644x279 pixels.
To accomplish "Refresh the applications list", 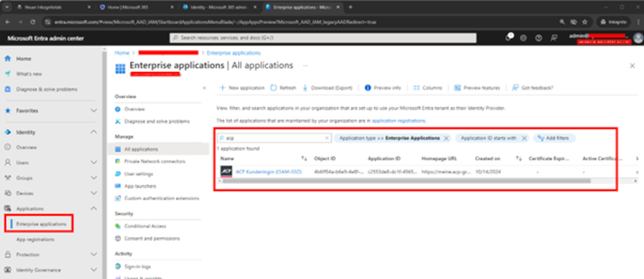I will click(283, 88).
